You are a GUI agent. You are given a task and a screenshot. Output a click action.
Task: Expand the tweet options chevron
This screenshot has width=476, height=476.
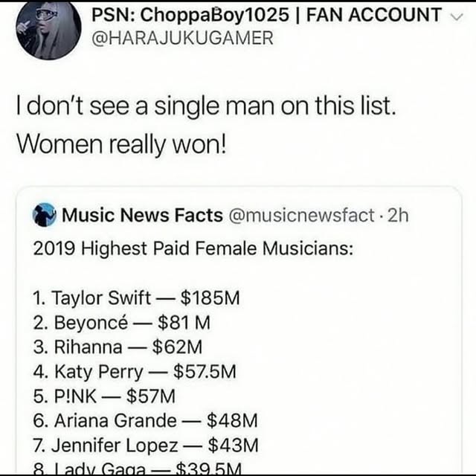(x=456, y=15)
